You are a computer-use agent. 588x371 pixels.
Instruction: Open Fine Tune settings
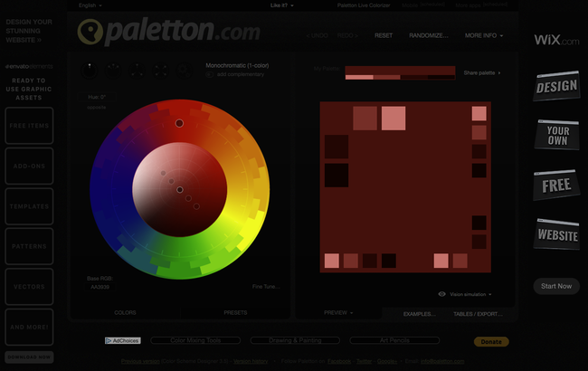pyautogui.click(x=266, y=287)
